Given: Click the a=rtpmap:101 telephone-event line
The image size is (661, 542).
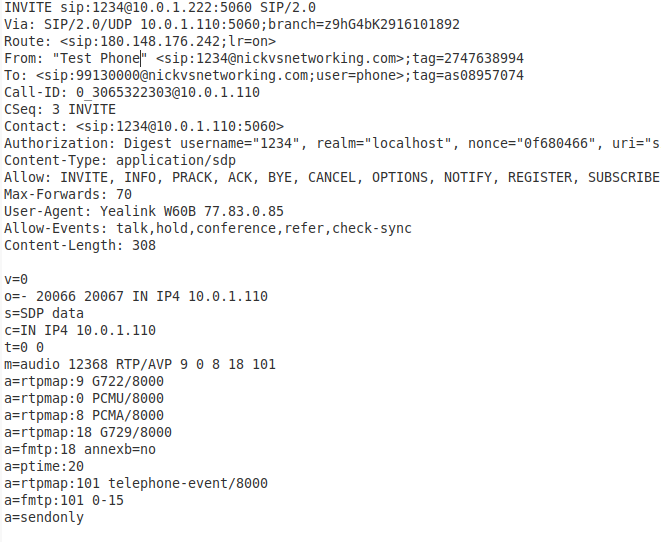Looking at the screenshot, I should coord(136,483).
